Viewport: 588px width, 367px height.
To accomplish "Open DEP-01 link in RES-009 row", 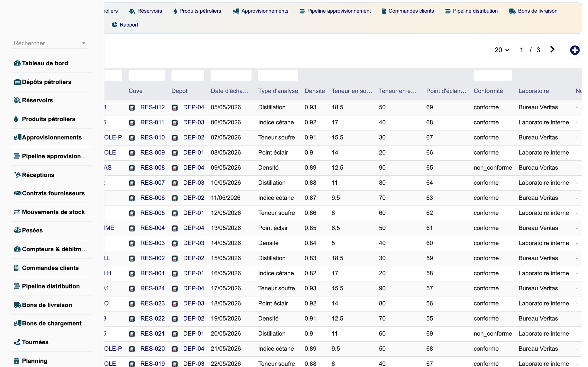I will (x=194, y=152).
